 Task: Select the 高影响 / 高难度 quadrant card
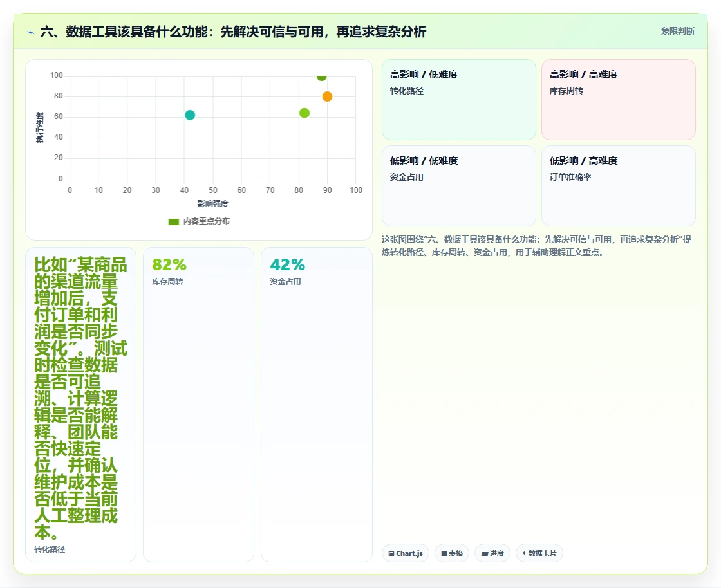point(619,100)
